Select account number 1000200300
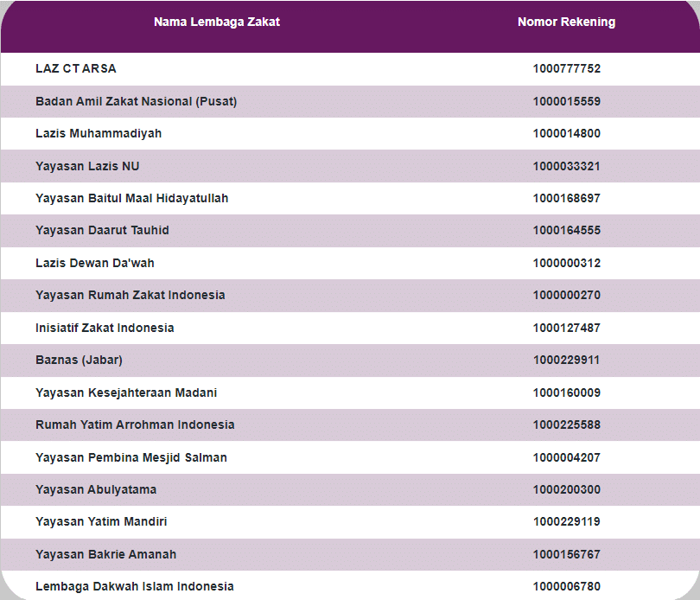700x600 pixels. point(567,489)
